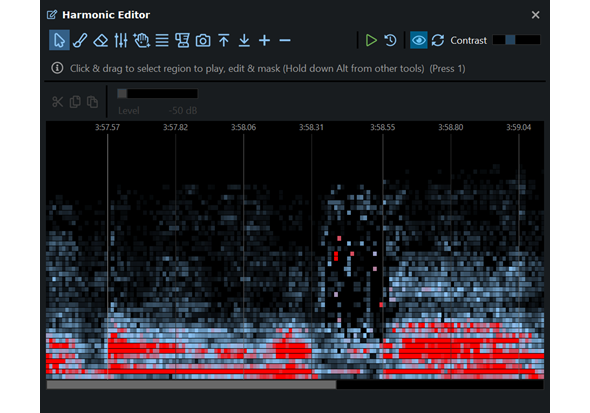Select the stamp tool icon
The width and height of the screenshot is (590, 413).
pos(182,40)
